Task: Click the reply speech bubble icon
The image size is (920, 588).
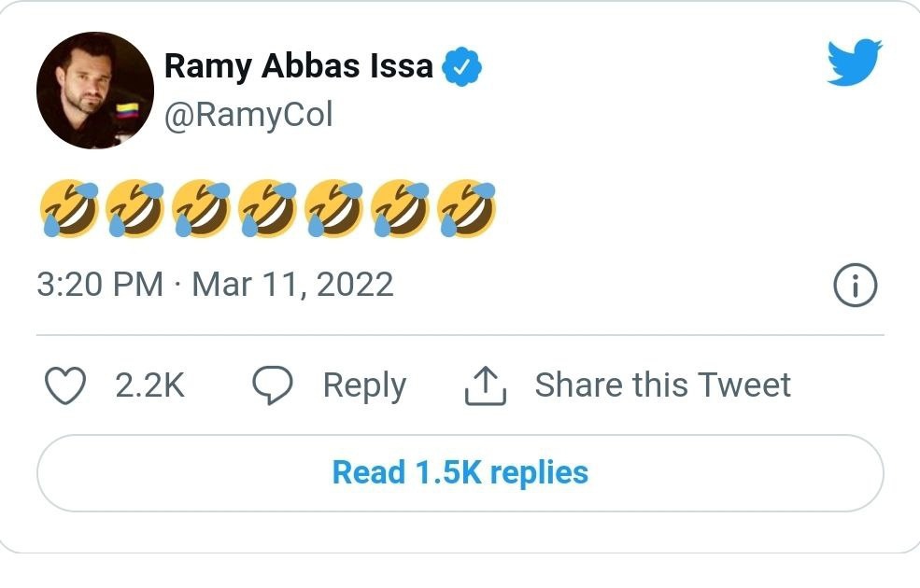Action: point(273,385)
